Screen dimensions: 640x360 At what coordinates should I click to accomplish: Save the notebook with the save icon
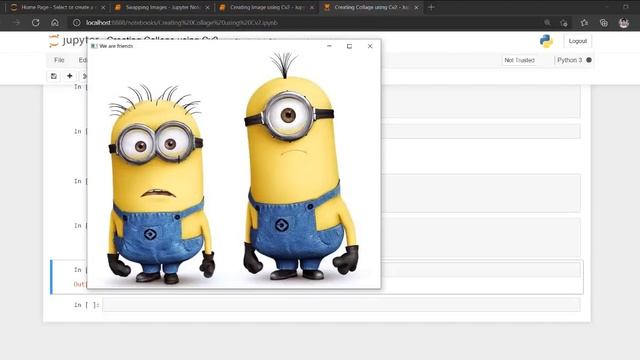[x=54, y=76]
